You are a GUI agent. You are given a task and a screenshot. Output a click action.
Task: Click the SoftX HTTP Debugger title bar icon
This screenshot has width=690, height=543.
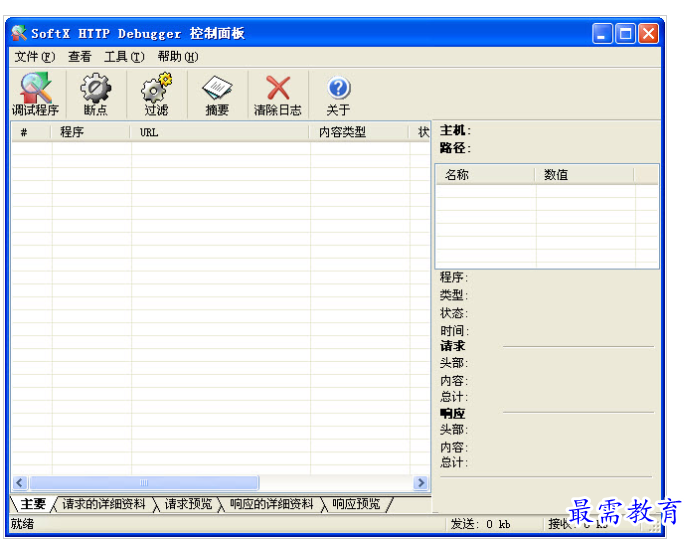pos(18,33)
